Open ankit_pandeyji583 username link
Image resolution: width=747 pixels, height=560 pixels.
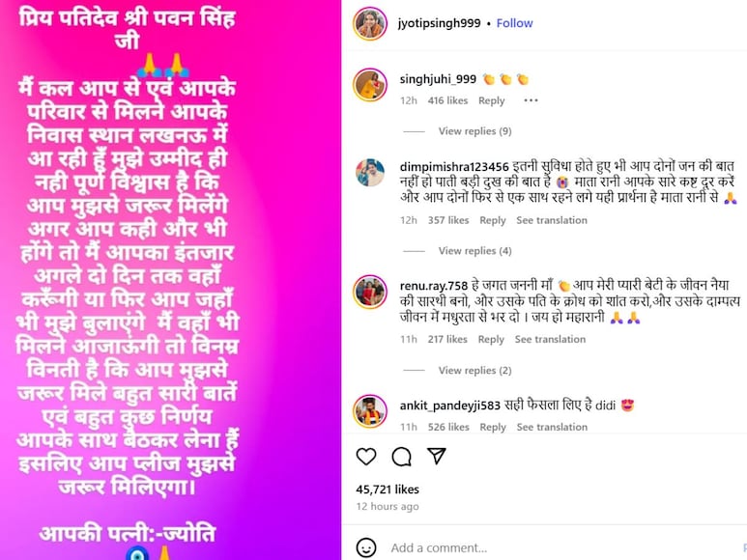click(x=449, y=406)
